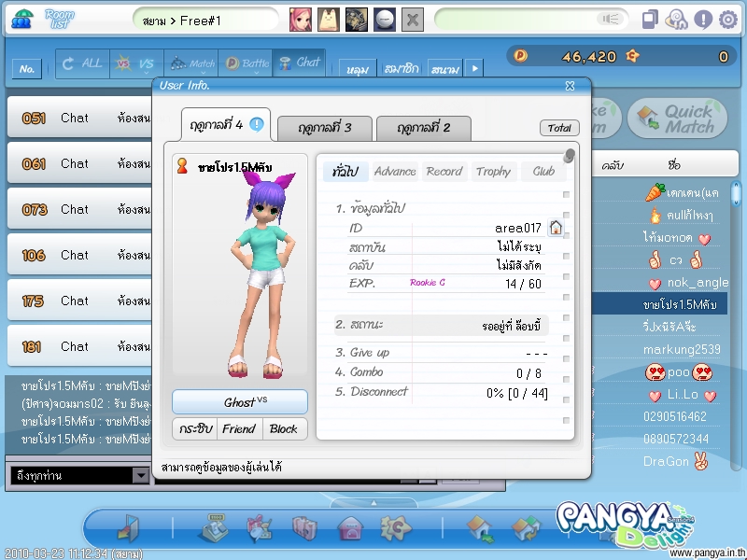Select chat room 073
Image resolution: width=747 pixels, height=560 pixels.
click(x=80, y=209)
